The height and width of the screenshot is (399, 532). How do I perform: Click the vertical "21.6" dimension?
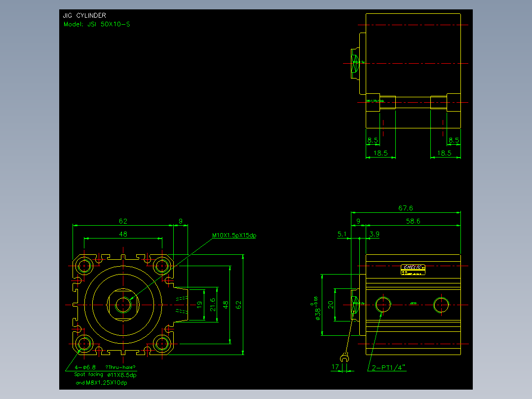tap(213, 305)
